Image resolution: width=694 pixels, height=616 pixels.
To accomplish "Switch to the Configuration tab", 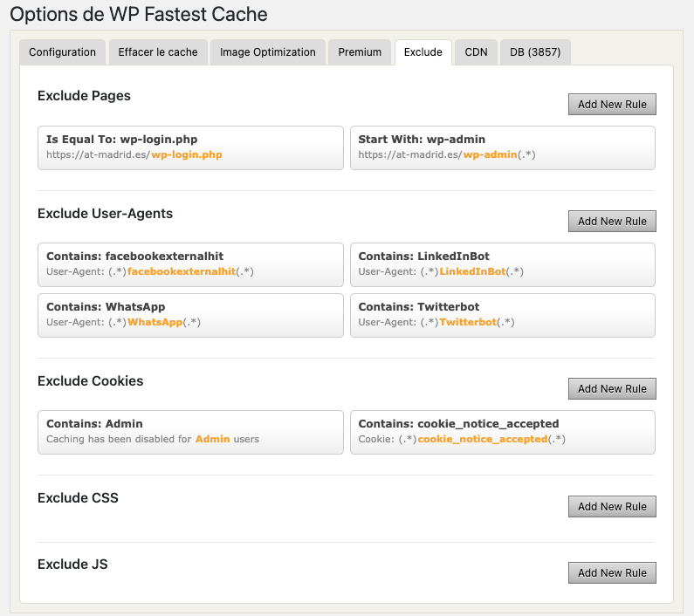I will pyautogui.click(x=62, y=52).
